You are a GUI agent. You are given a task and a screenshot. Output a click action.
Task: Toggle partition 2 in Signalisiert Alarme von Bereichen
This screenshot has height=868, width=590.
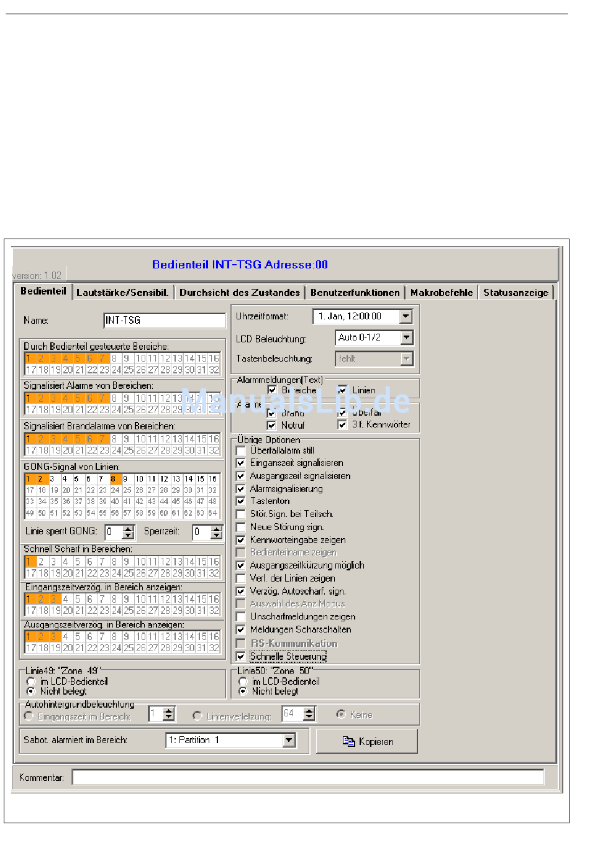pyautogui.click(x=42, y=398)
